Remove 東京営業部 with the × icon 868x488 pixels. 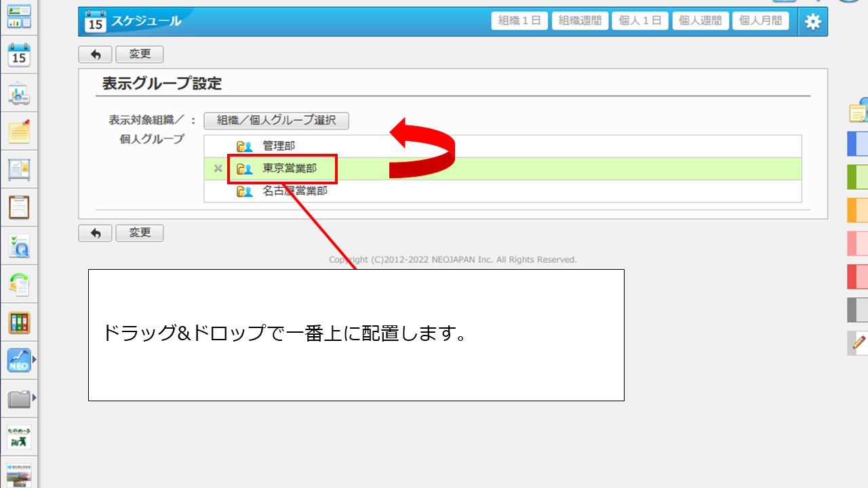[x=218, y=169]
